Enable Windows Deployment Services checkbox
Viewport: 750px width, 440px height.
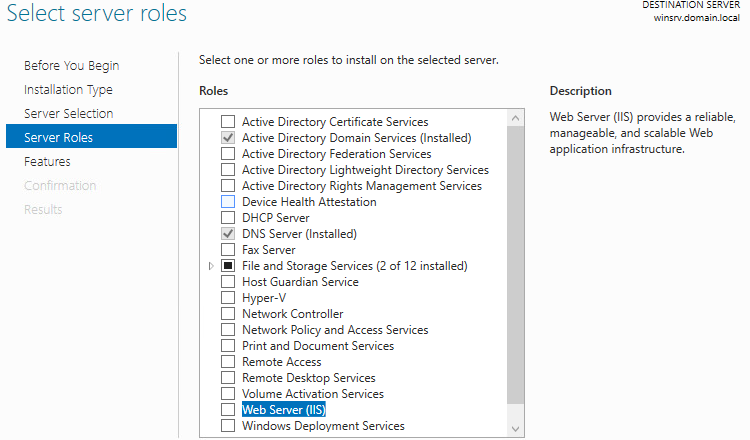(x=228, y=426)
